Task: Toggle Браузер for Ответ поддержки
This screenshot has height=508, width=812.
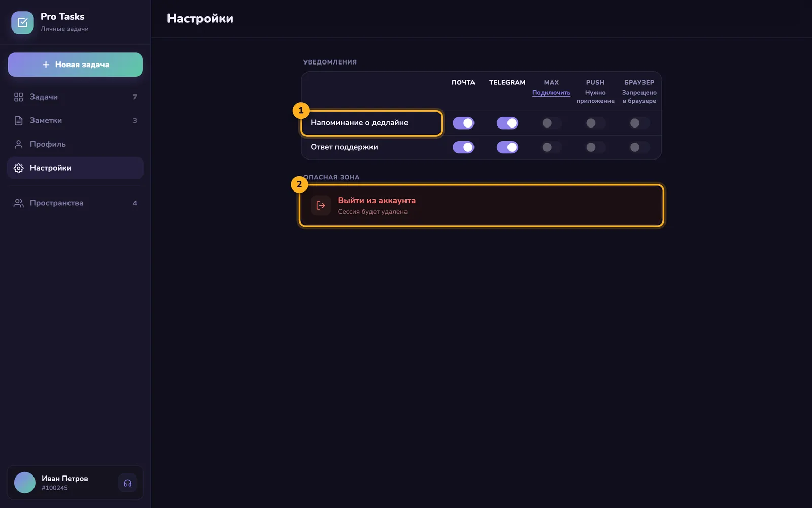Action: 639,147
